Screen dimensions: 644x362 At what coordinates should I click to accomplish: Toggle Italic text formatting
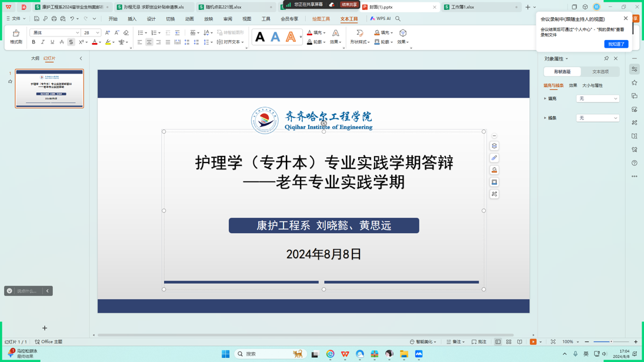click(43, 42)
